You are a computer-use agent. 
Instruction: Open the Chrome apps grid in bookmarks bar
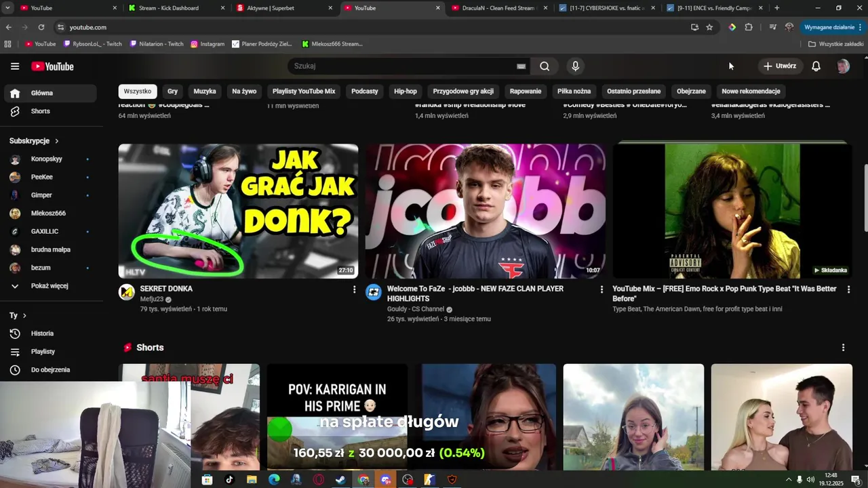click(7, 44)
